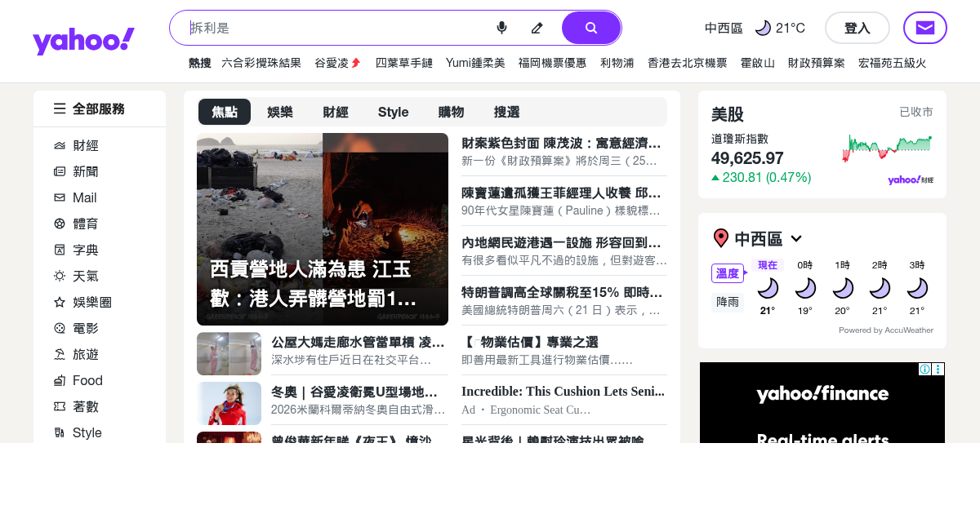The height and width of the screenshot is (514, 980).
Task: Expand the 中西區 location dropdown chevron
Action: coord(796,238)
